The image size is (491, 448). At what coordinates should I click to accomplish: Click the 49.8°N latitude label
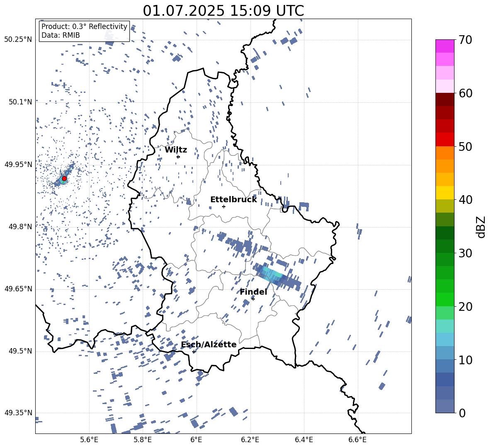20,227
